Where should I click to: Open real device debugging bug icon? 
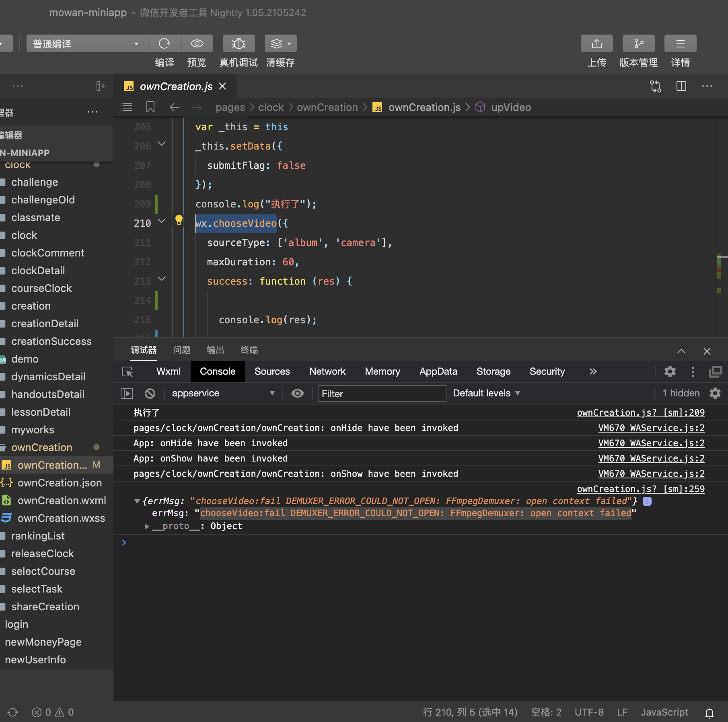click(x=239, y=43)
